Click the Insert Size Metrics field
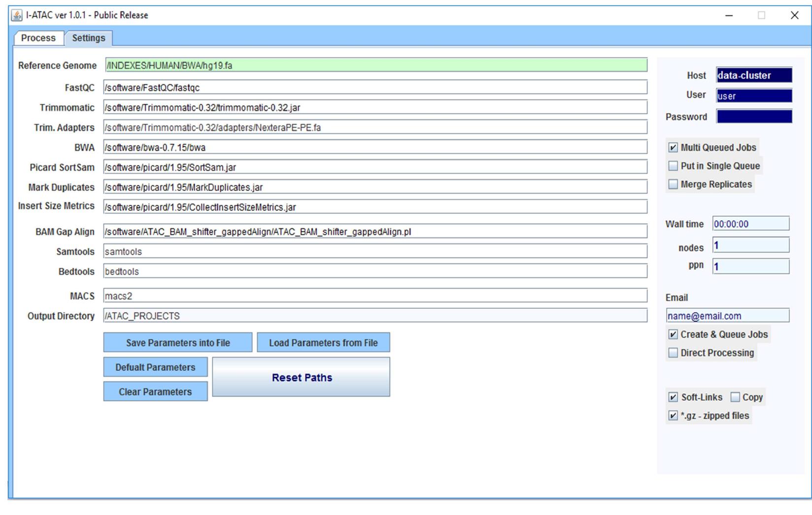 coord(375,207)
